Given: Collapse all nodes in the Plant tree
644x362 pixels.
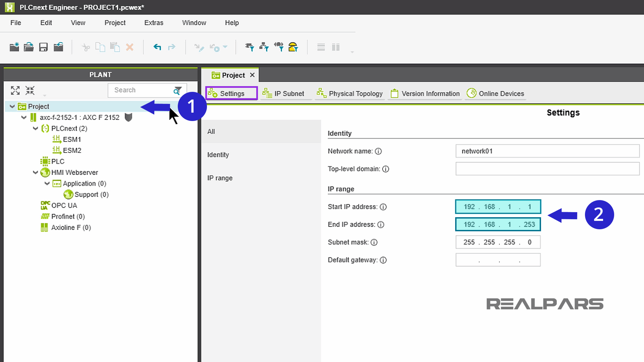Looking at the screenshot, I should tap(30, 90).
